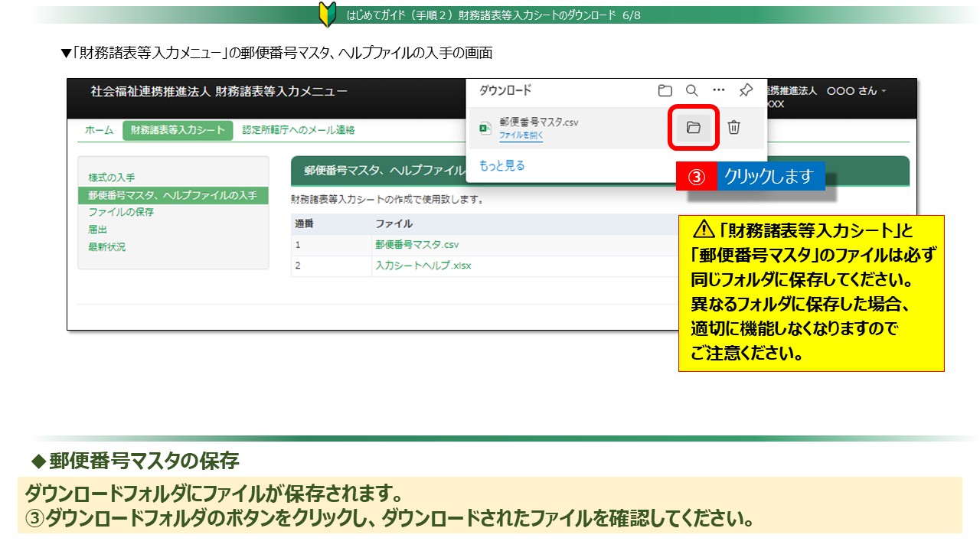
Task: Pin the downloads popup with the pin icon
Action: [x=745, y=90]
